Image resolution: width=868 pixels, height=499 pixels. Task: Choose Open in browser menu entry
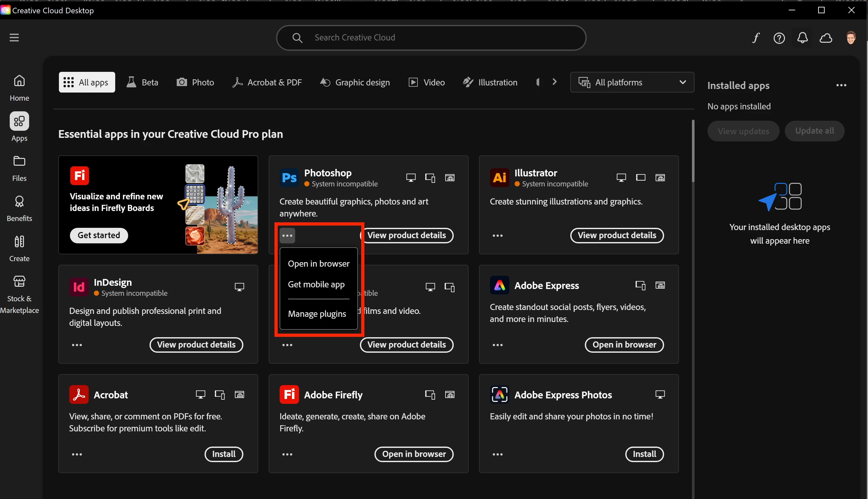(x=318, y=263)
